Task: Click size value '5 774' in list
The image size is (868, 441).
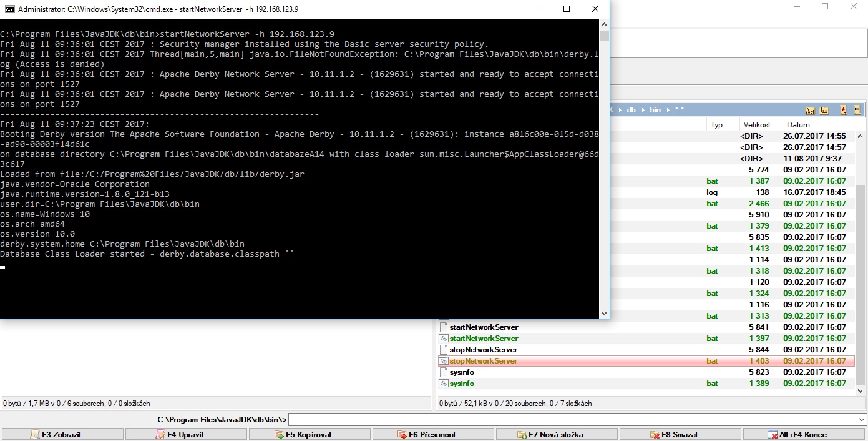Action: (x=759, y=170)
